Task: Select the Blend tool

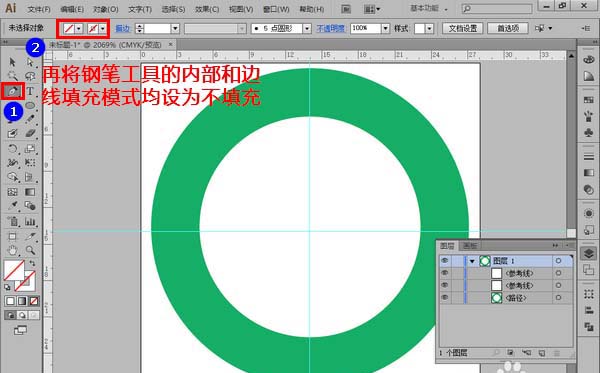Action: (x=30, y=206)
